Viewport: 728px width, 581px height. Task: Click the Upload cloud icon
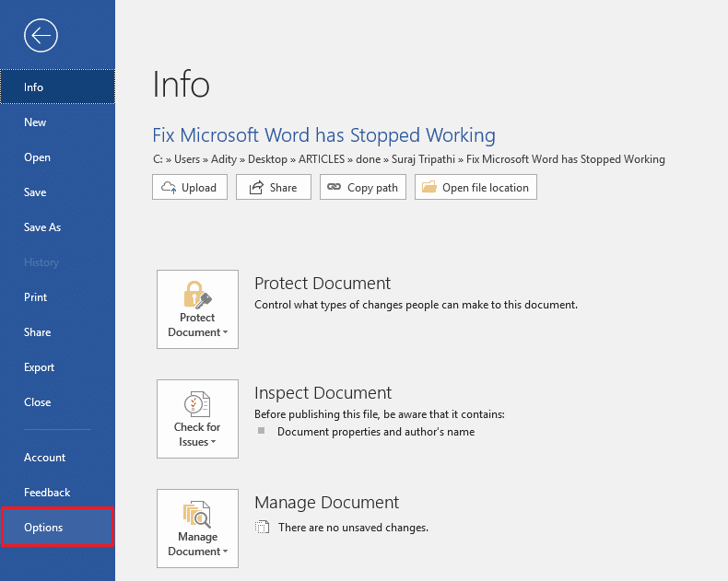169,187
